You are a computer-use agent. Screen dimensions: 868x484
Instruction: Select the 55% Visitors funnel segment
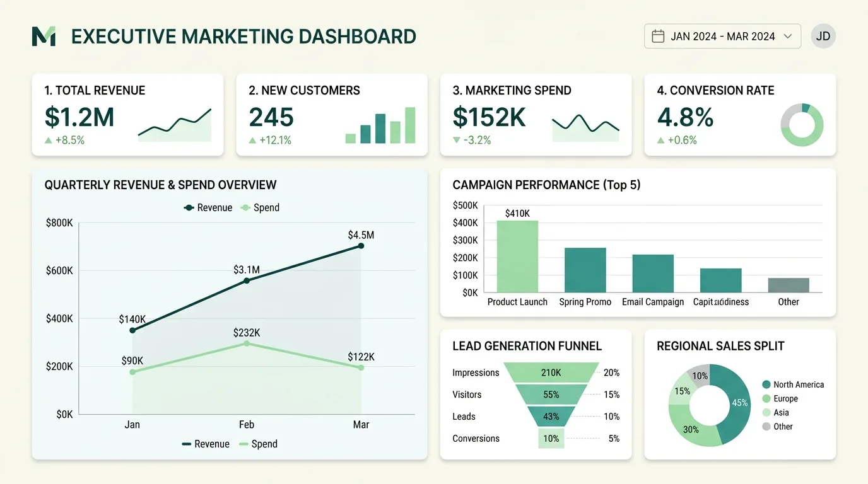click(x=551, y=395)
